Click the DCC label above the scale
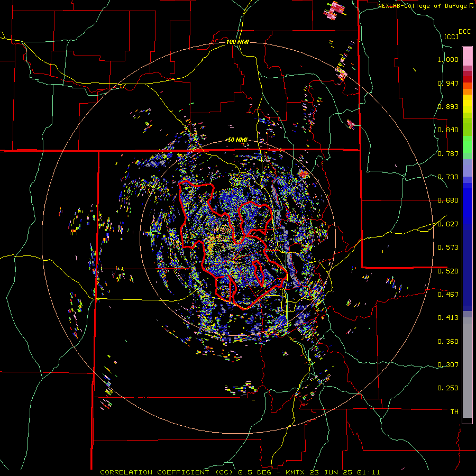Screen dimensions: 476x476 click(x=464, y=31)
